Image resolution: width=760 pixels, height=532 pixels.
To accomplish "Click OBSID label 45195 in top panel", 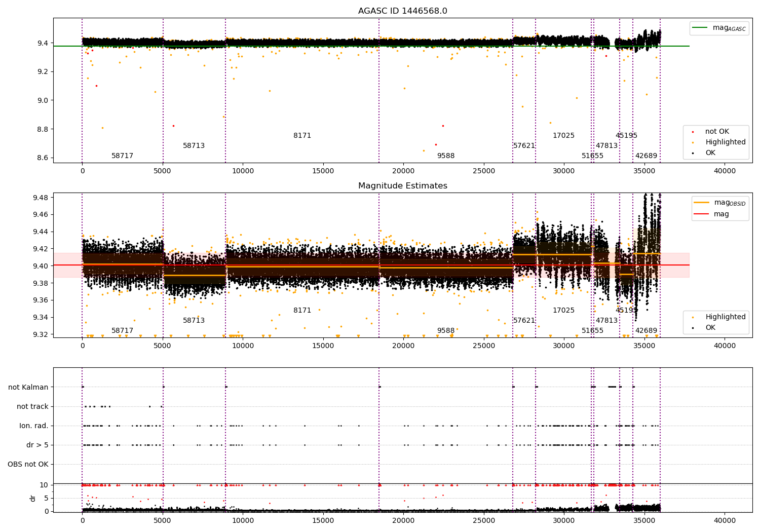I will pyautogui.click(x=626, y=136).
